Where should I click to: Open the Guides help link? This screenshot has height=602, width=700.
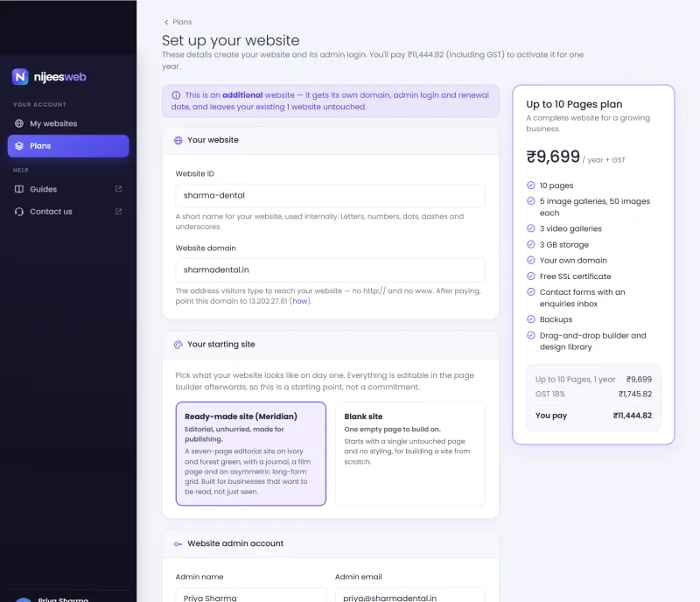(x=68, y=189)
